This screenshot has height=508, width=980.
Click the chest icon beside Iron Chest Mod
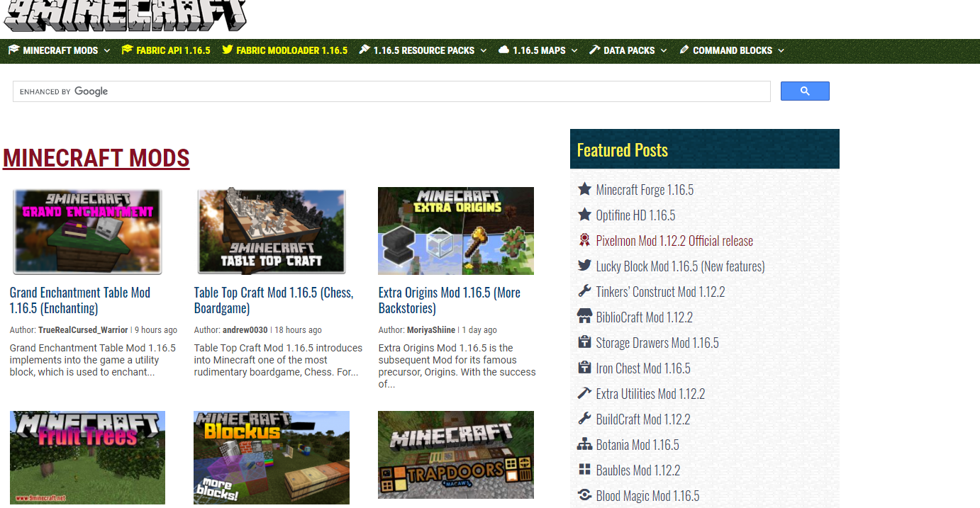point(584,367)
